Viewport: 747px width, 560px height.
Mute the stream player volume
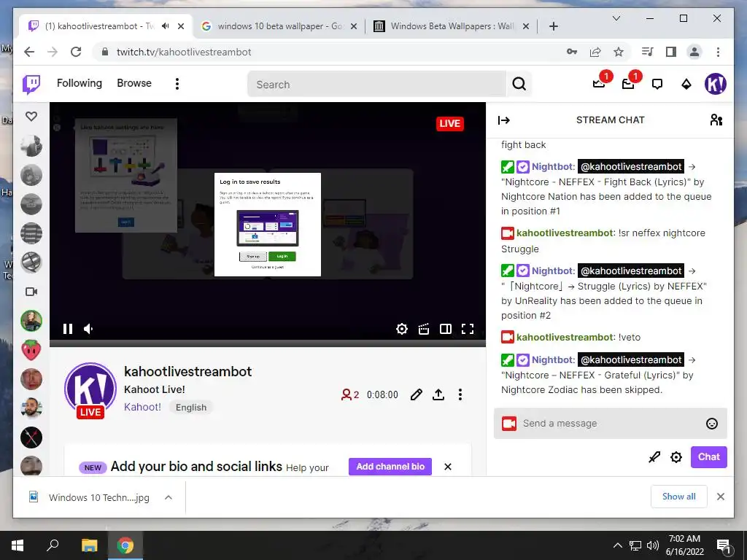(x=88, y=329)
